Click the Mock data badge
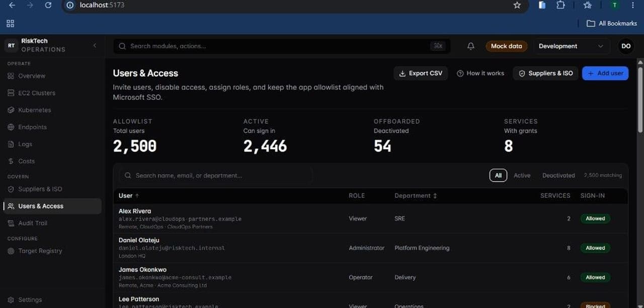The width and height of the screenshot is (644, 308). (x=506, y=46)
